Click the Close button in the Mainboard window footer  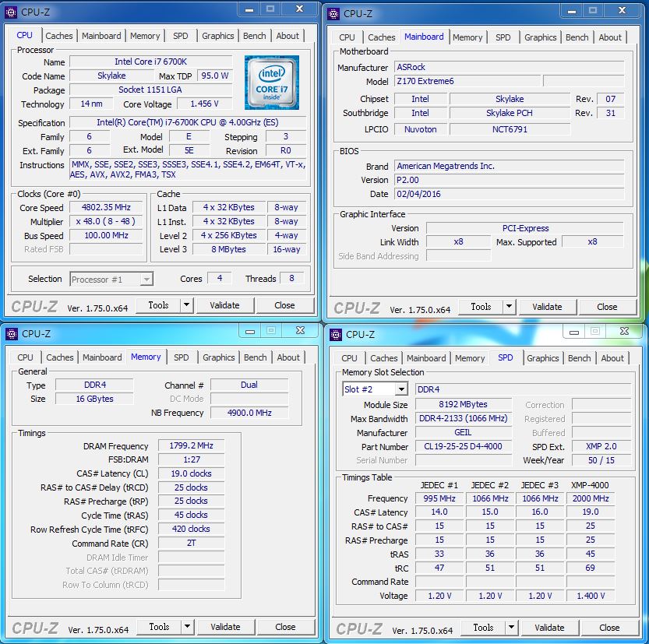(607, 307)
